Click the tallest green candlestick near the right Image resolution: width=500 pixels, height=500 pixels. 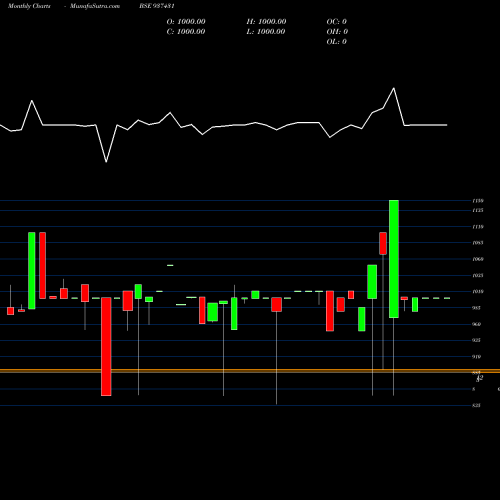394,259
